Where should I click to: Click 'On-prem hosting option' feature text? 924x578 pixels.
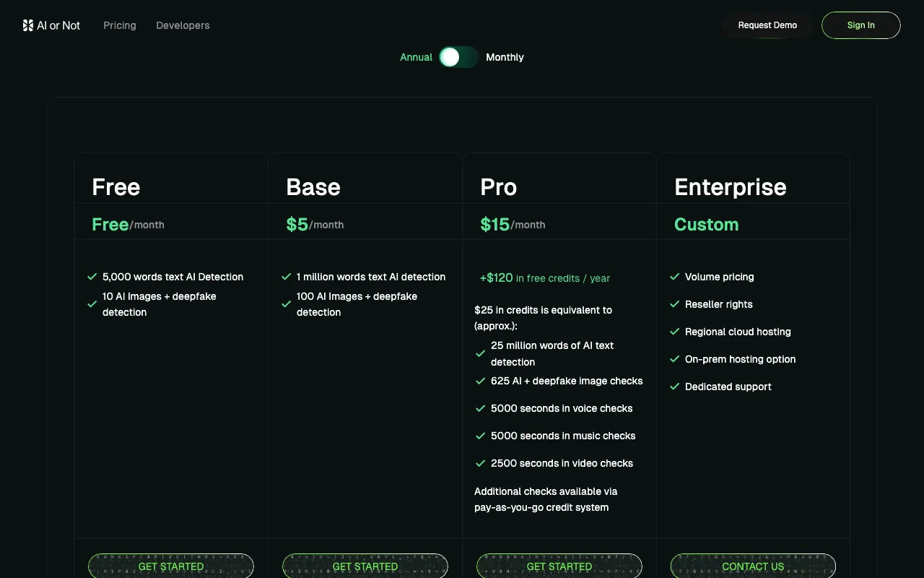point(741,359)
